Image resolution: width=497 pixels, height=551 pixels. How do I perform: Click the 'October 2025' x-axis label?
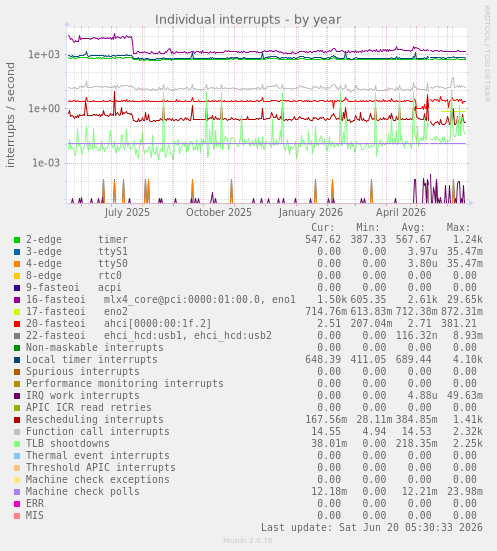coord(219,212)
